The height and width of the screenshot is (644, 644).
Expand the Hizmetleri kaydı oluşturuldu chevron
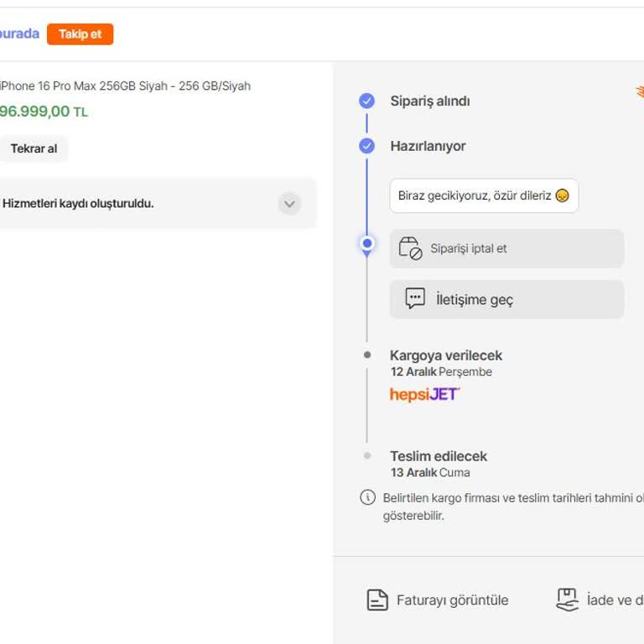tap(289, 204)
